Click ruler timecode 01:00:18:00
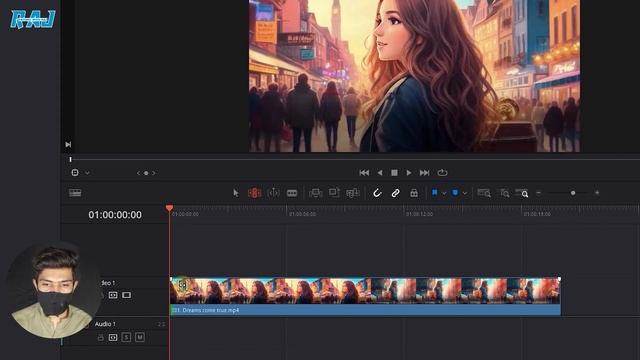This screenshot has height=360, width=640. [x=537, y=214]
